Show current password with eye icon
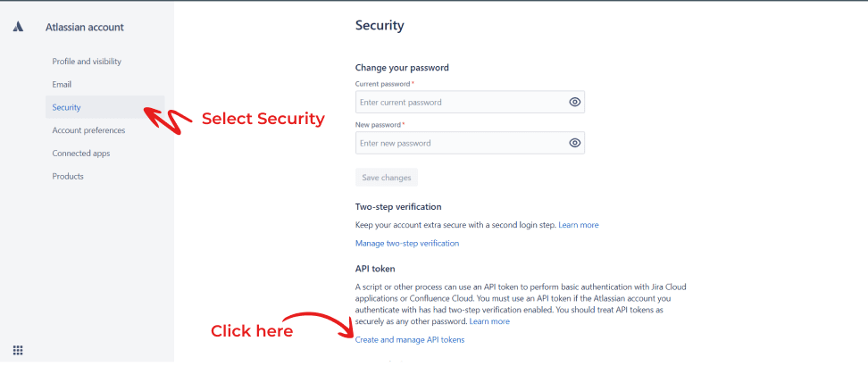 (574, 103)
